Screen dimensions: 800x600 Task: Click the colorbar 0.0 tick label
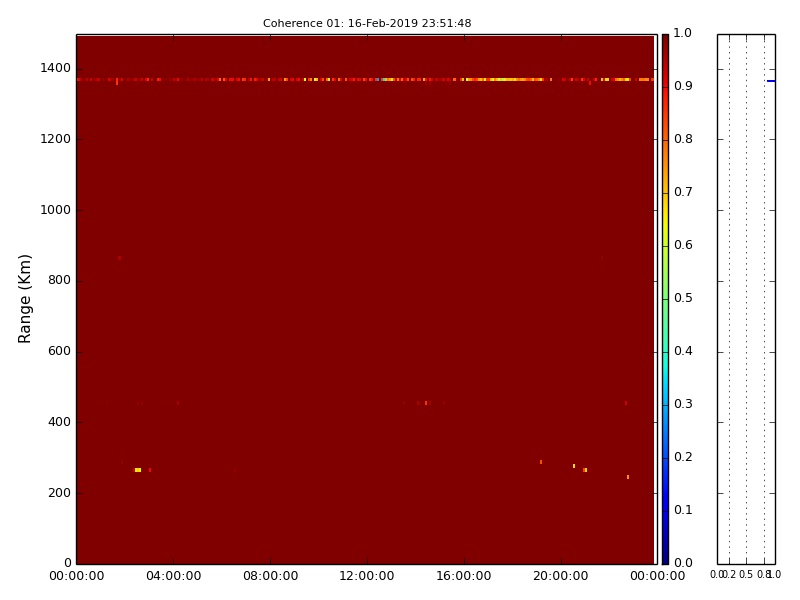683,563
